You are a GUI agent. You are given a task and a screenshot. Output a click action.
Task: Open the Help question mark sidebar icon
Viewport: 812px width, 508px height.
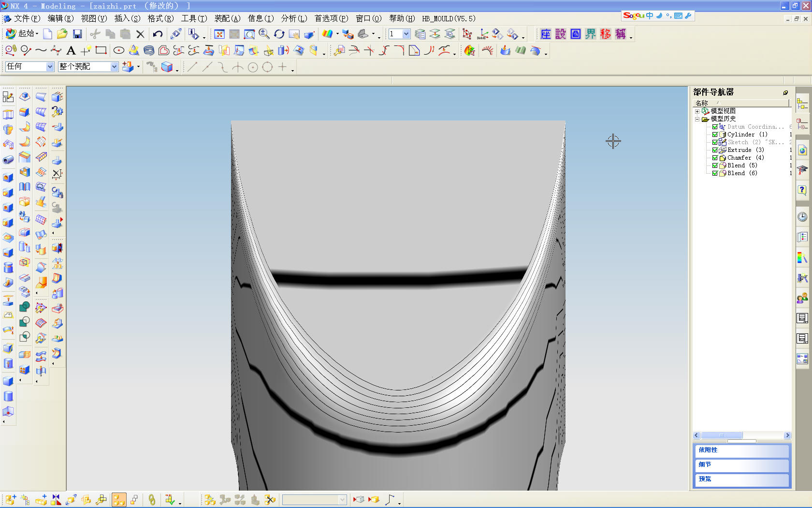point(802,190)
